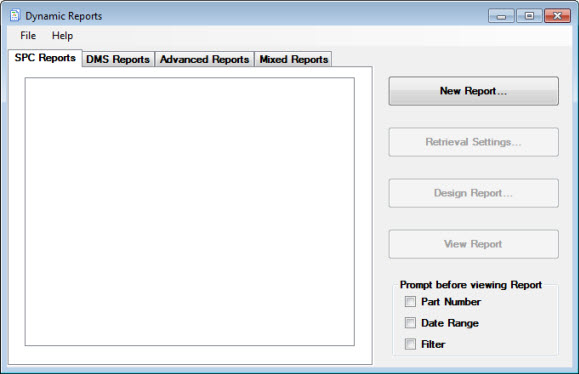579x374 pixels.
Task: Open the Help menu
Action: [x=62, y=36]
